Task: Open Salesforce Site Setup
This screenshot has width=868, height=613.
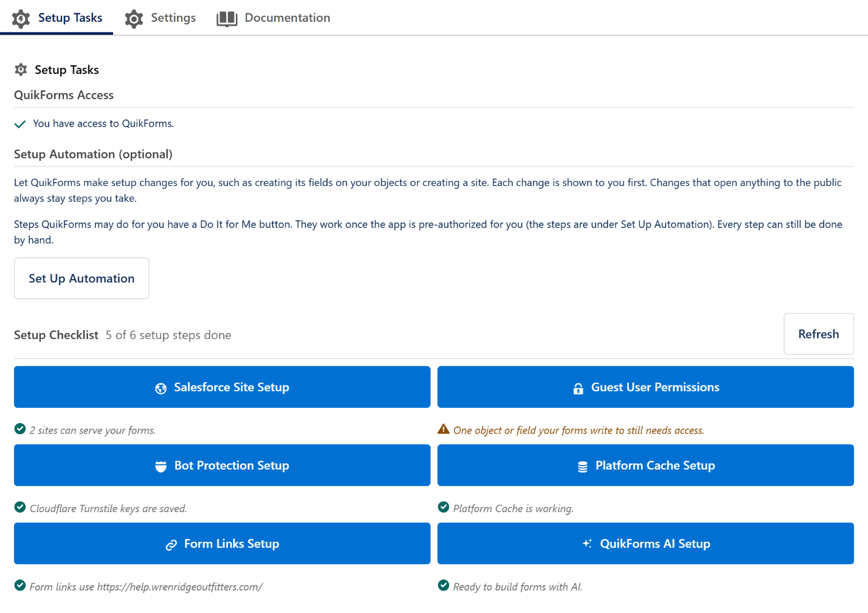Action: pos(222,387)
